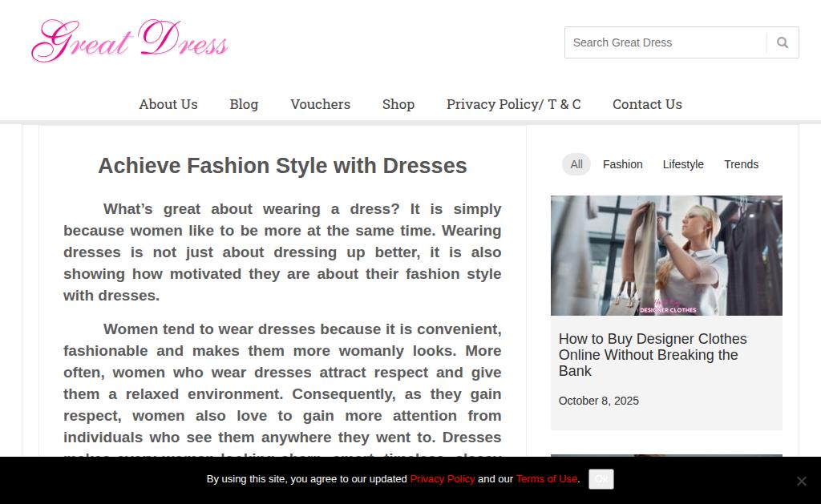Accept the cookie notice with Ok button
Image resolution: width=821 pixels, height=504 pixels.
click(x=601, y=479)
